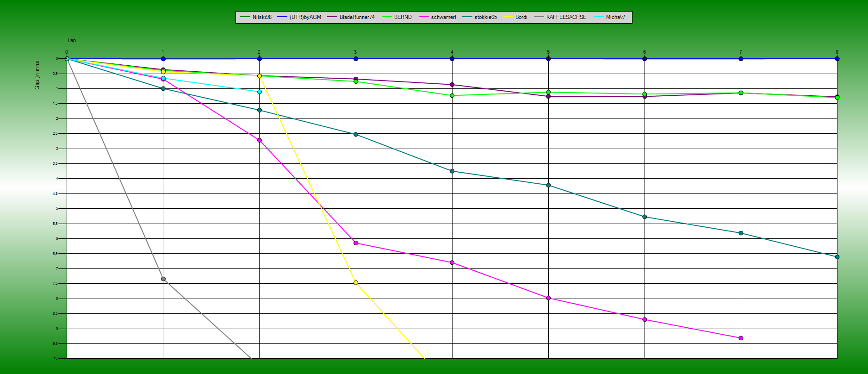The height and width of the screenshot is (374, 868).
Task: Click the BladeRunner74 legend label
Action: tap(357, 17)
